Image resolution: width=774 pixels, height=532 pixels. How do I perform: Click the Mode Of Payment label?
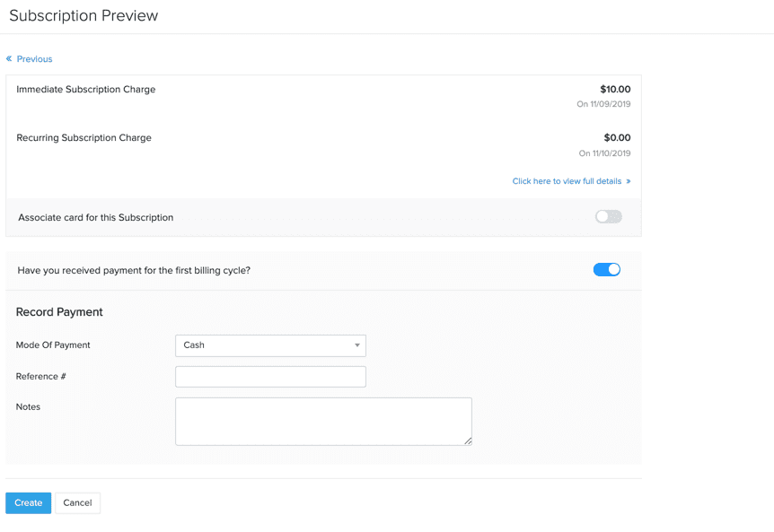pyautogui.click(x=53, y=345)
